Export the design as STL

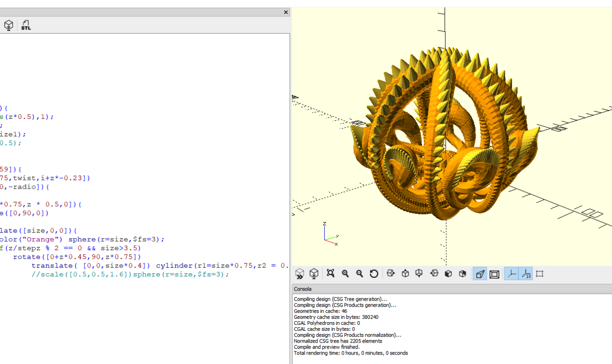pos(26,25)
